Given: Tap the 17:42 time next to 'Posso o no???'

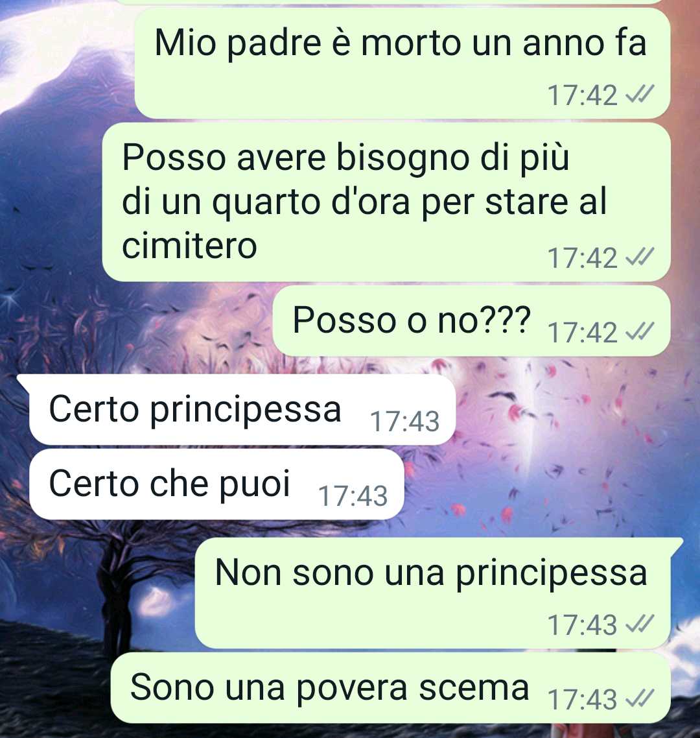Looking at the screenshot, I should coord(583,332).
